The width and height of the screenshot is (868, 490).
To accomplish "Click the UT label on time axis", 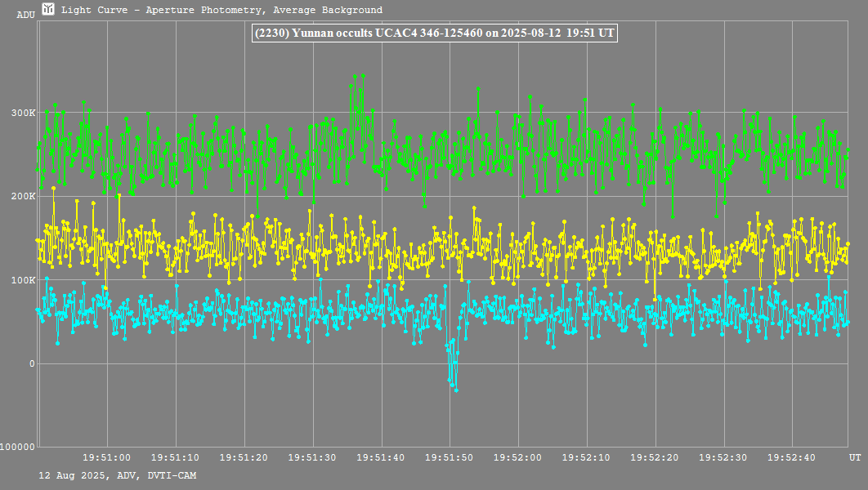I will point(854,457).
